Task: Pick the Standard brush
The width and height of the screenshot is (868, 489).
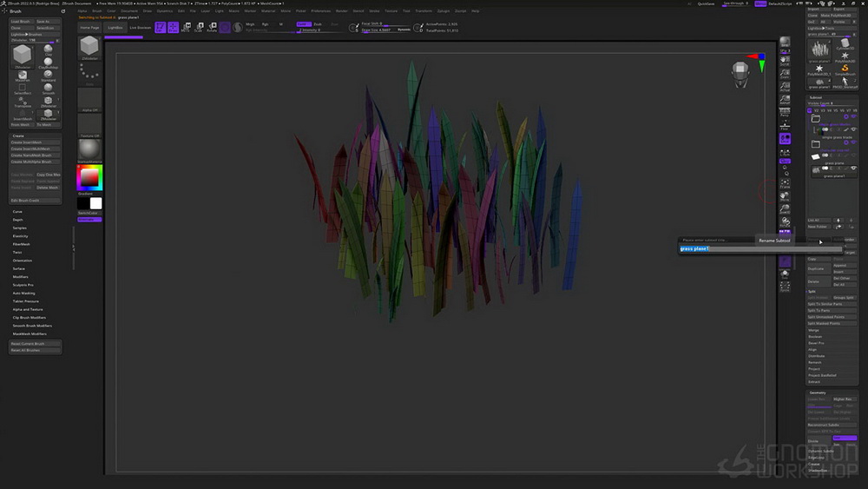Action: click(48, 76)
